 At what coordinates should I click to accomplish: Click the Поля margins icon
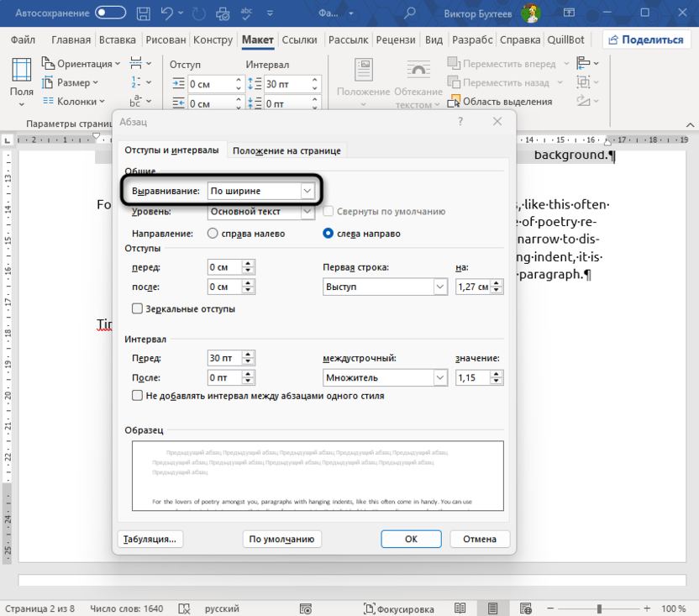click(x=22, y=71)
